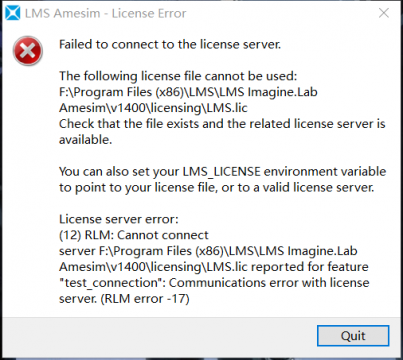Click the line ending exactly with "licensing\LMS.lic"
Image resolution: width=403 pixels, height=360 pixels.
(x=153, y=108)
